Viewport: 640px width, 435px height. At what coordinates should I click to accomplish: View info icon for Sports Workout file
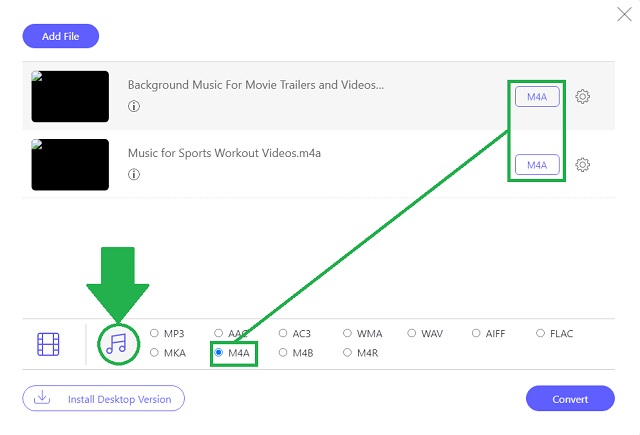point(134,174)
